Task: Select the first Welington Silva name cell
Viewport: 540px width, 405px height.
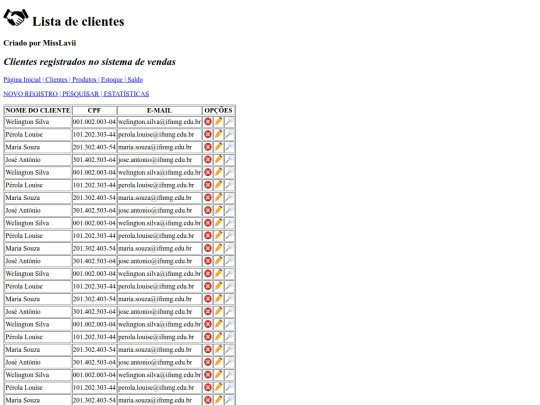Action: 38,122
